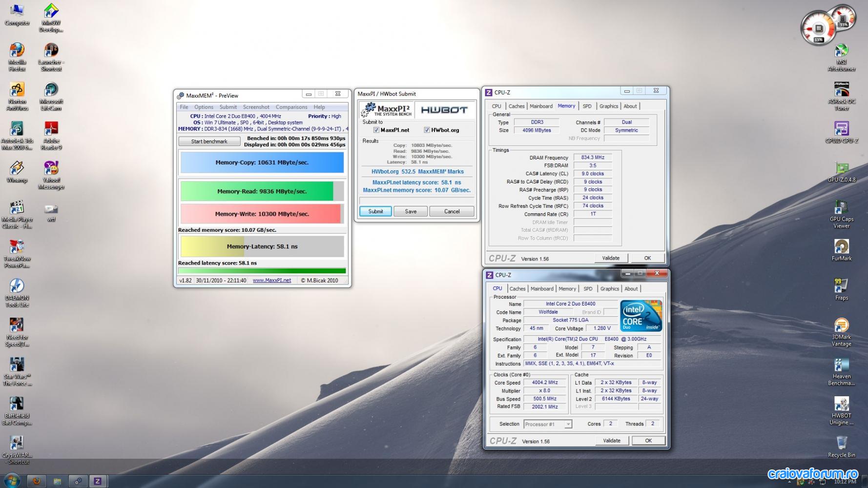Open the File menu in MaxxMEM

coord(184,107)
